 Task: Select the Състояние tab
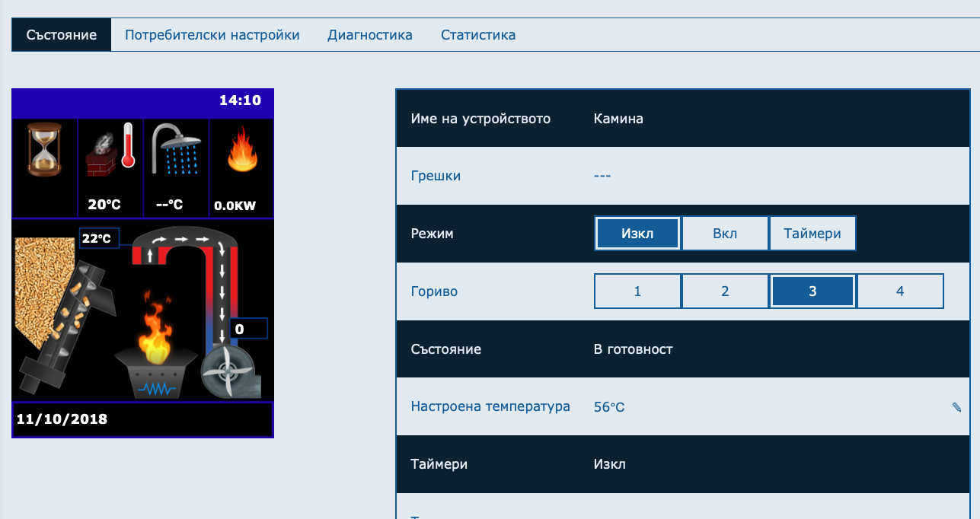coord(61,35)
